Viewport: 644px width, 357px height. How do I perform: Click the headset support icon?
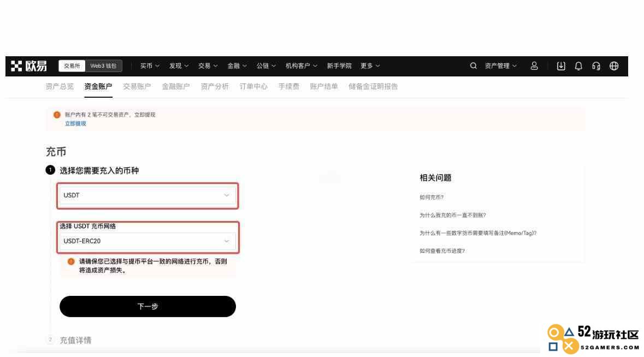596,66
